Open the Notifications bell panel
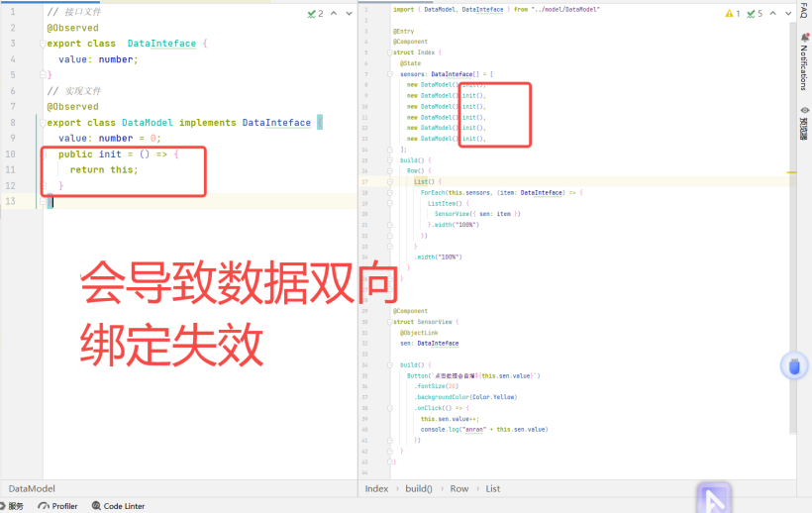 pyautogui.click(x=804, y=61)
